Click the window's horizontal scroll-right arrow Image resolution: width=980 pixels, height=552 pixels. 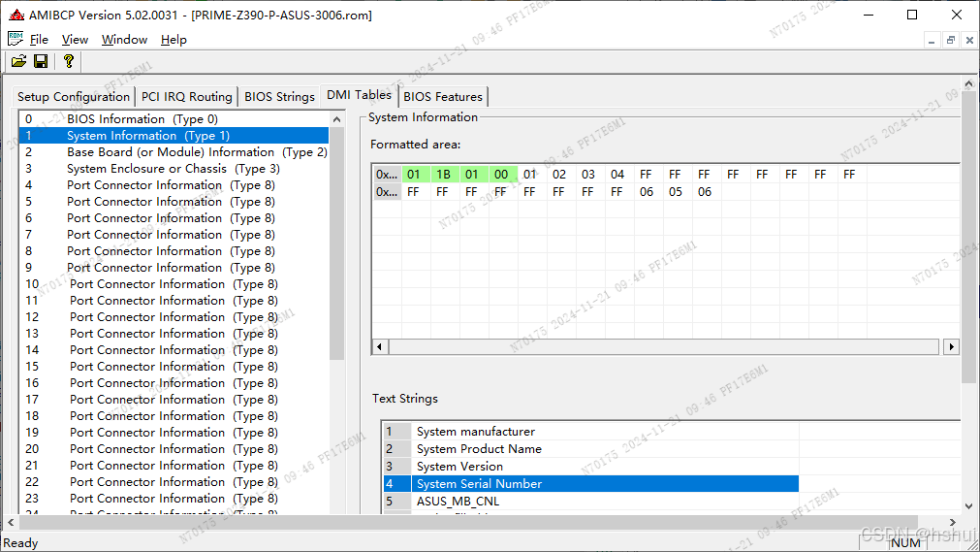953,522
